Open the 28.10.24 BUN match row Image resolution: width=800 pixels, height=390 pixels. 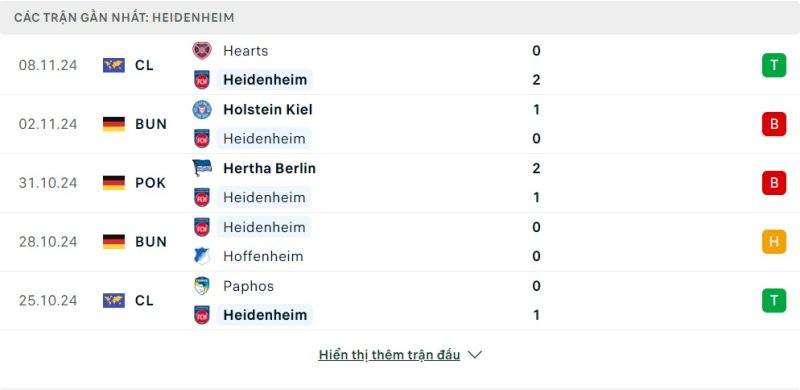[x=400, y=241]
